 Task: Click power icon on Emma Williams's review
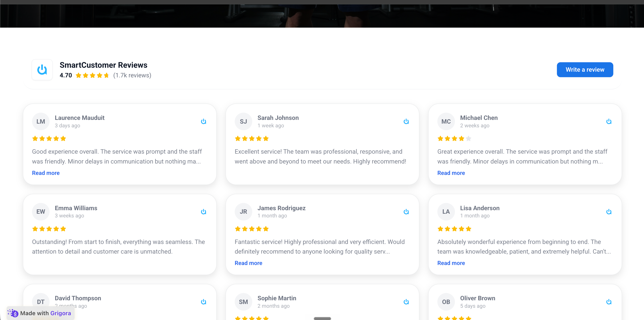[x=204, y=212]
